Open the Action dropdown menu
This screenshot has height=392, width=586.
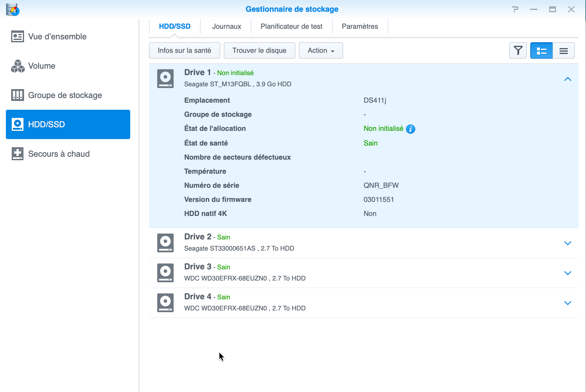click(x=321, y=50)
